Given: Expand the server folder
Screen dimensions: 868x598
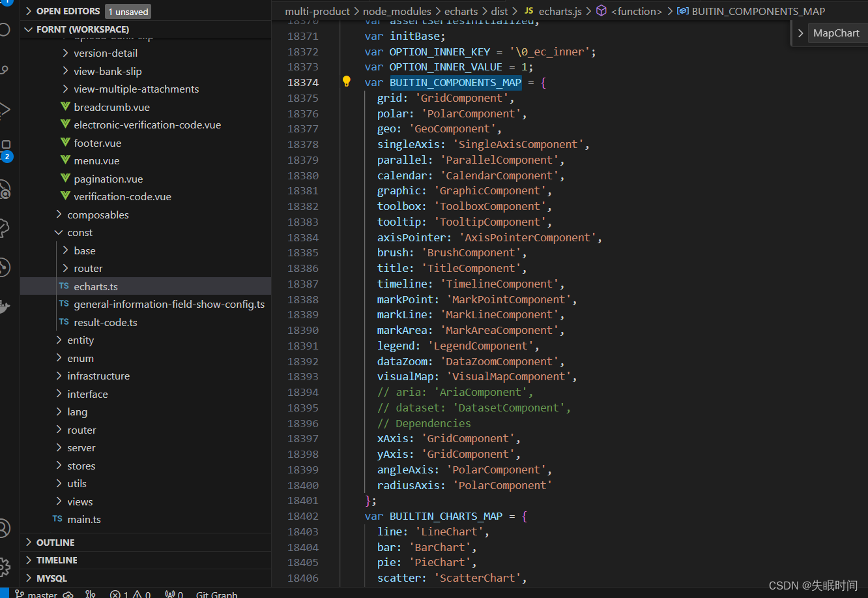Looking at the screenshot, I should pyautogui.click(x=59, y=447).
